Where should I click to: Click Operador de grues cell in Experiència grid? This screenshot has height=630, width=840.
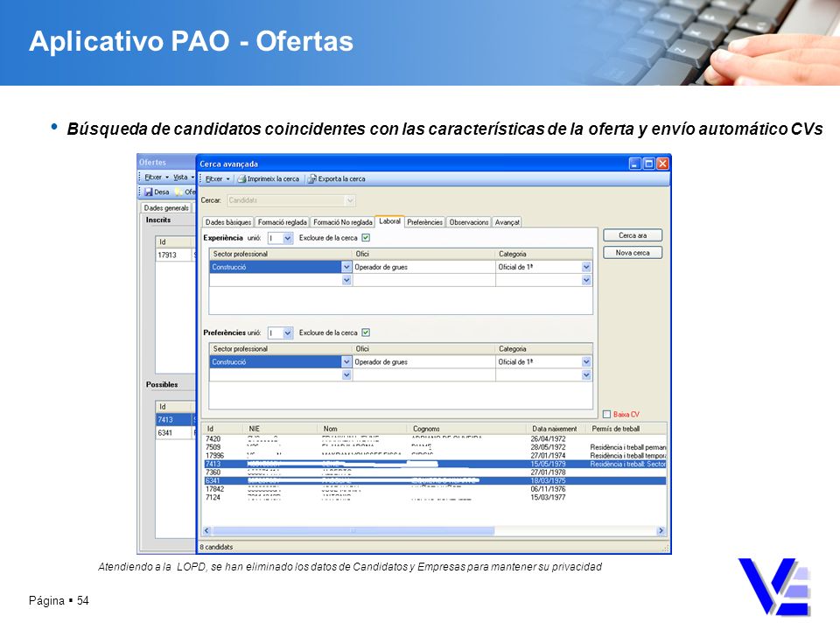(x=423, y=267)
